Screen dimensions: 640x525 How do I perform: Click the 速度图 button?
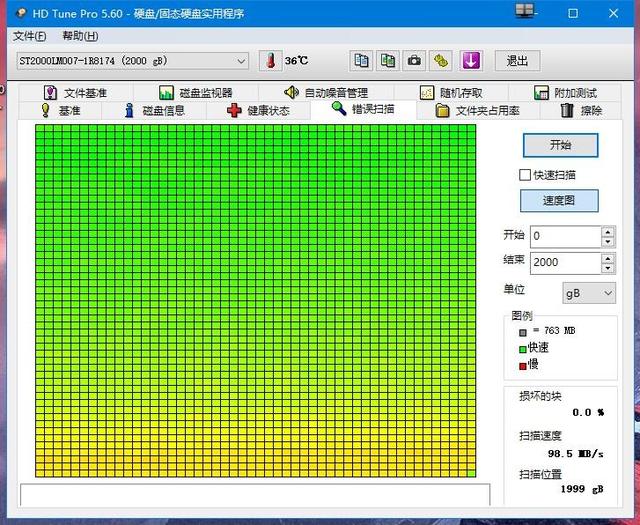coord(559,200)
